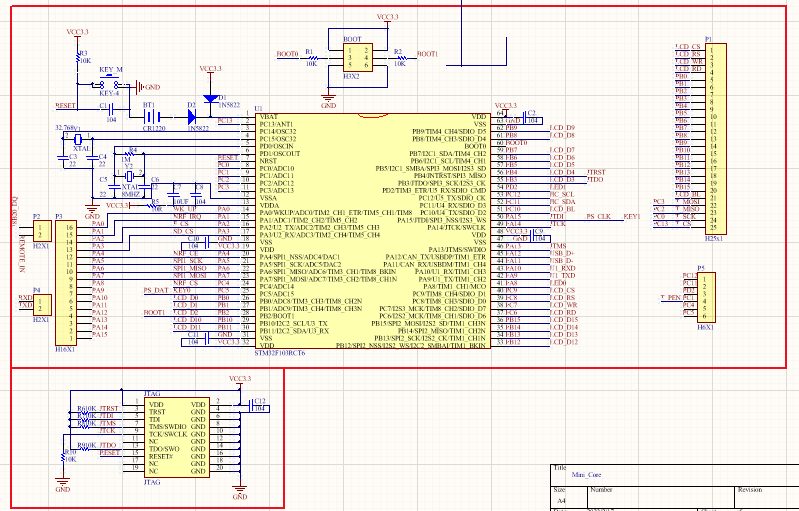Select the NRST pin name on the MCU

pos(268,161)
